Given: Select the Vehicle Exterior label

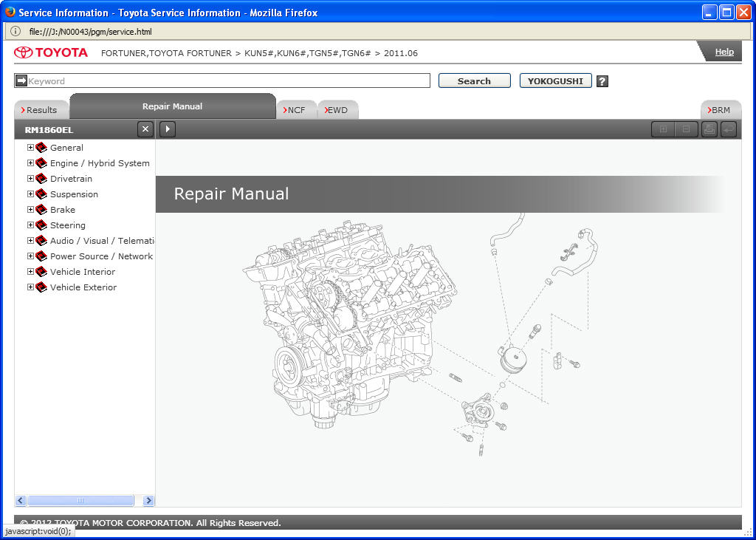Looking at the screenshot, I should (83, 287).
